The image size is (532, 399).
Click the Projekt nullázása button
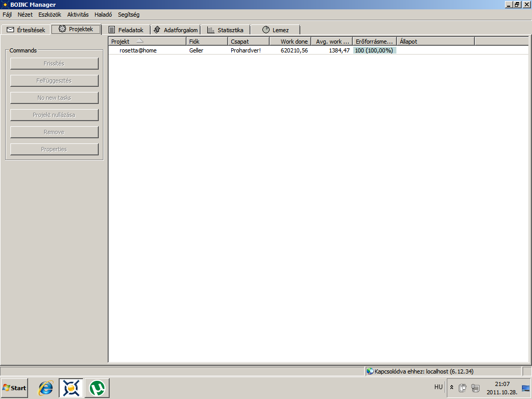tap(54, 115)
